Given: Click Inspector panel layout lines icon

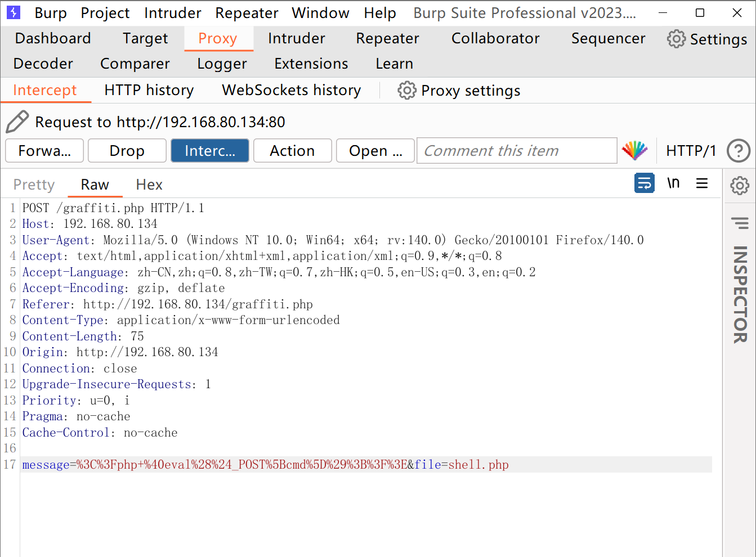Looking at the screenshot, I should [x=740, y=223].
